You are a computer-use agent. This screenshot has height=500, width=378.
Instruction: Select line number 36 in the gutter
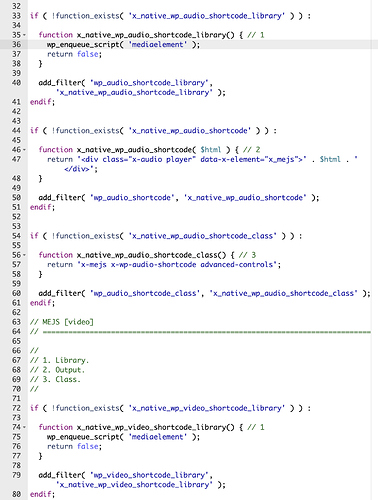(16, 44)
